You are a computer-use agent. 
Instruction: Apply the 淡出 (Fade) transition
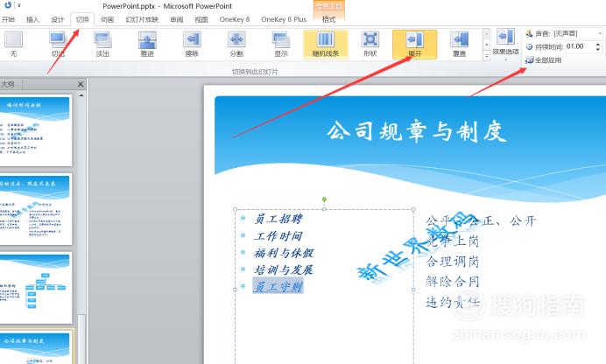[102, 45]
